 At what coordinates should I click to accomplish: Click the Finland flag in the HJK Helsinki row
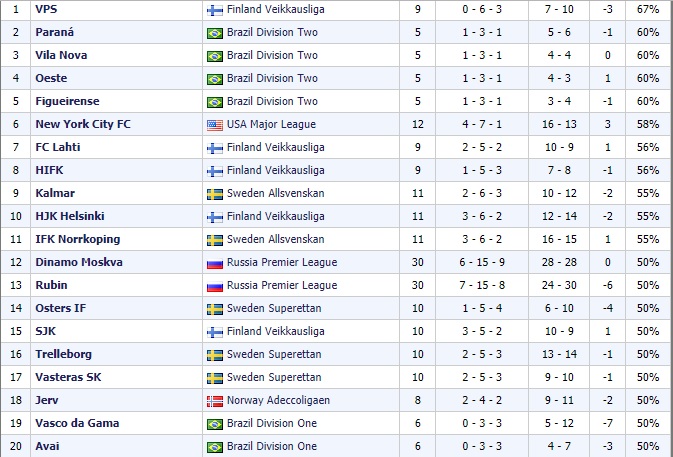[x=215, y=217]
